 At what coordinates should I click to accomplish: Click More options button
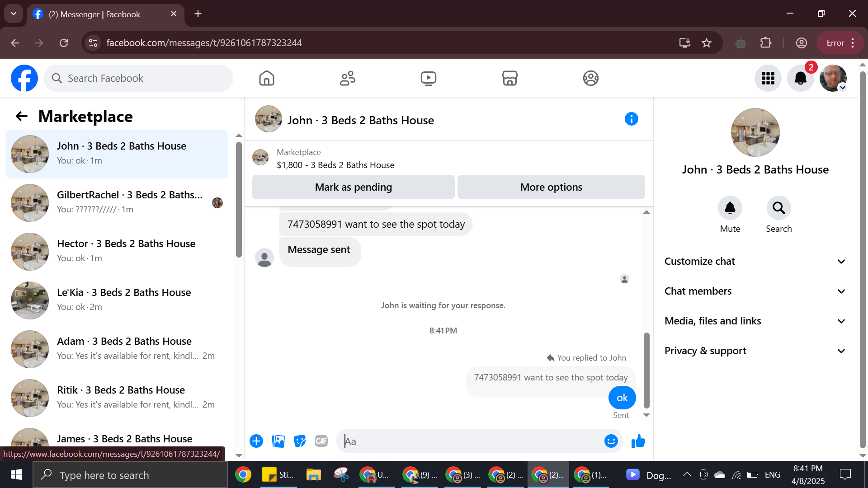(551, 187)
